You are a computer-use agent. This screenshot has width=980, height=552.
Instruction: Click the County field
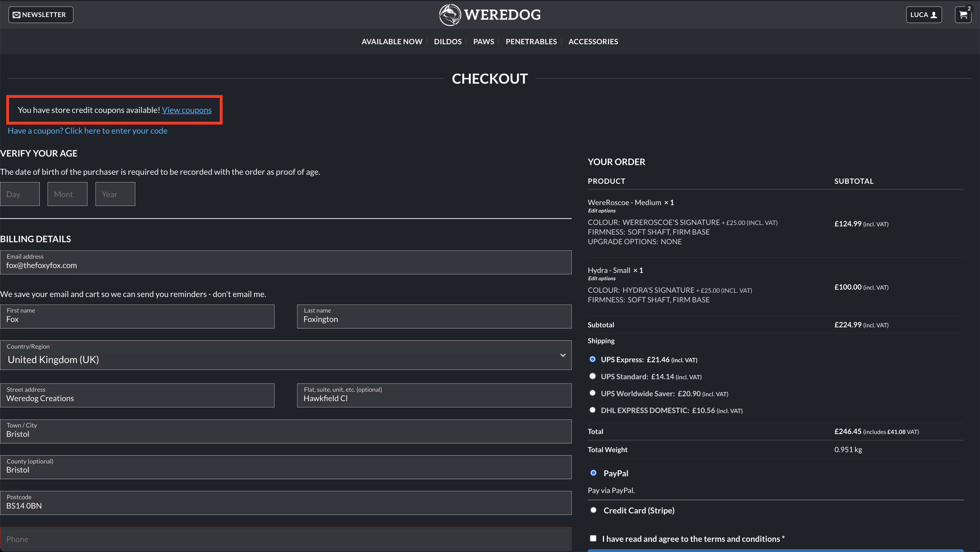pos(286,467)
